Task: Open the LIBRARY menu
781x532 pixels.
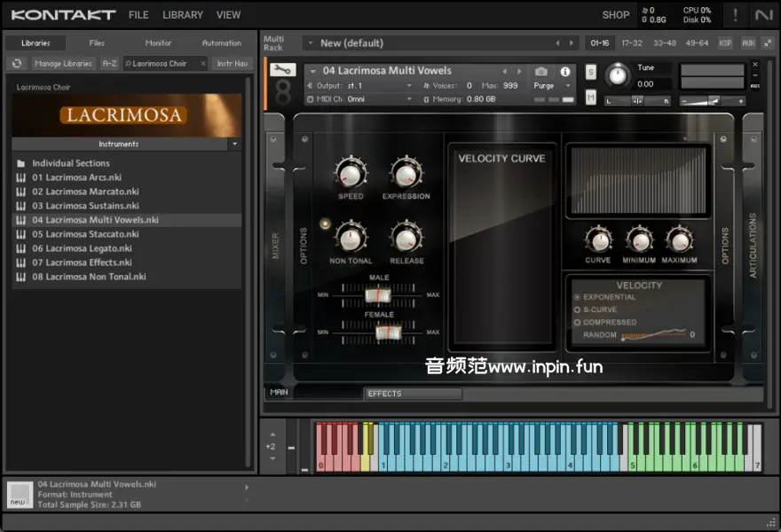Action: tap(182, 15)
